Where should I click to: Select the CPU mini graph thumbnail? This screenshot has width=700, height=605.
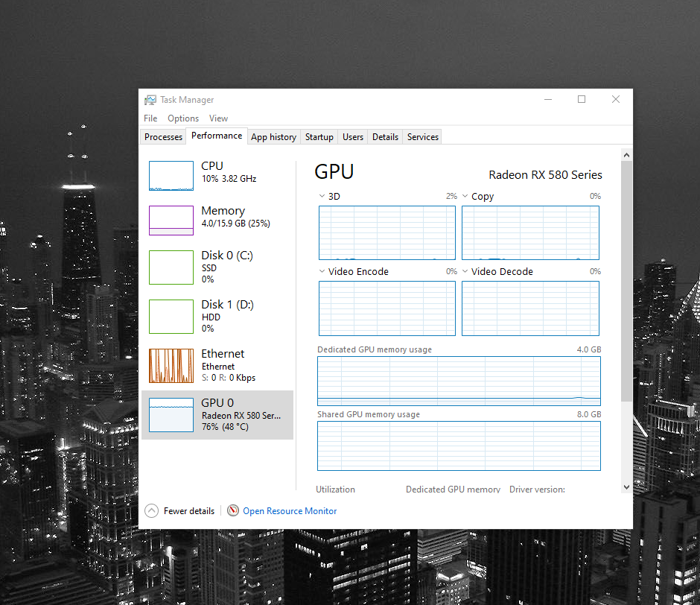tap(171, 176)
